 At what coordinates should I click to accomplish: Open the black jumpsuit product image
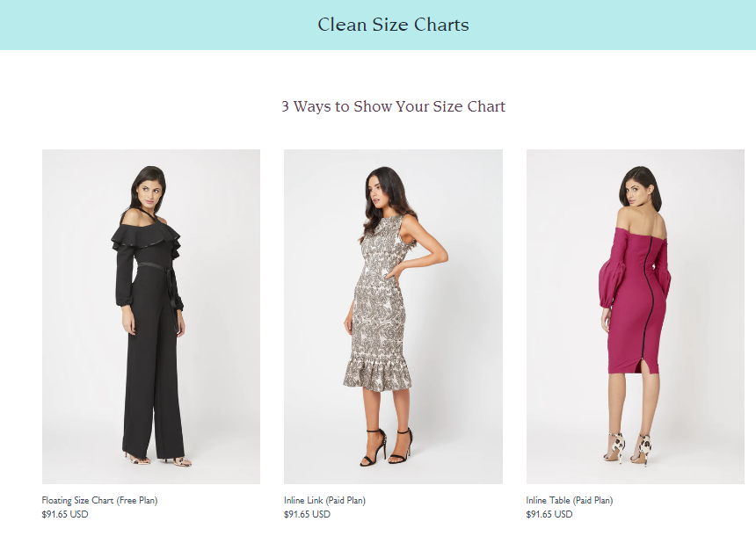pyautogui.click(x=151, y=316)
